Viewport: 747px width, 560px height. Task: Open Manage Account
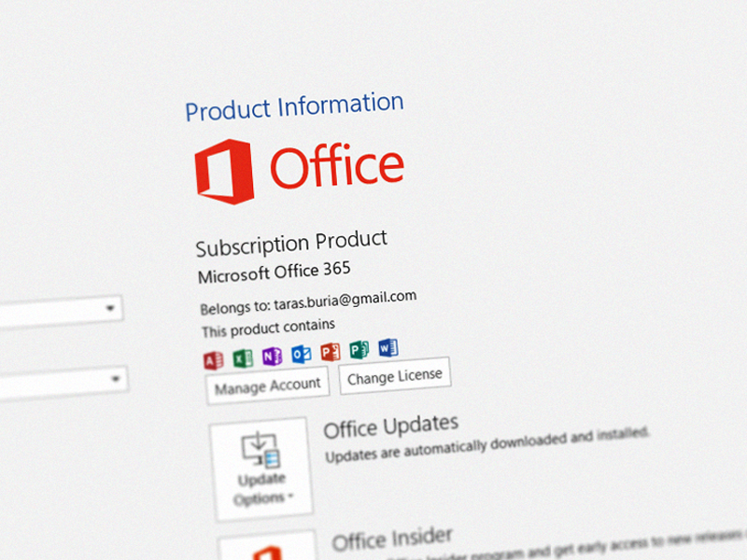pos(268,386)
